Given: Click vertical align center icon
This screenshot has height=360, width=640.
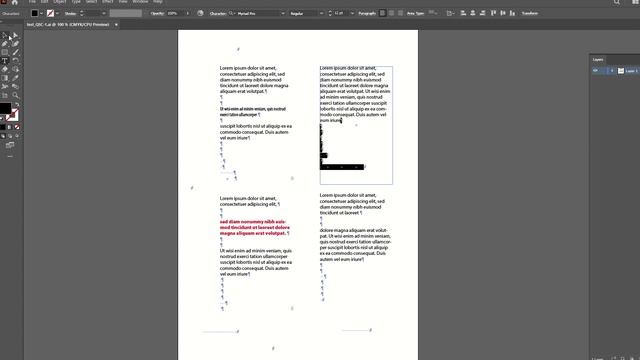Looking at the screenshot, I should coord(503,13).
